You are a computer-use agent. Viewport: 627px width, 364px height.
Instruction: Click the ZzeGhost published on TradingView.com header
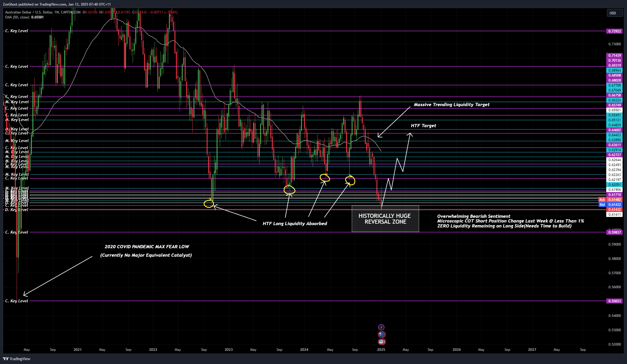pyautogui.click(x=57, y=4)
